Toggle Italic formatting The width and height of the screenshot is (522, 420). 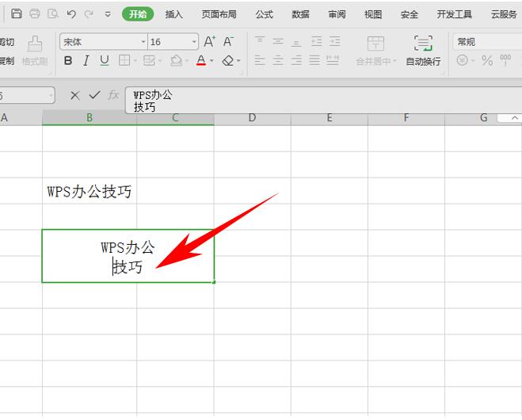[86, 60]
